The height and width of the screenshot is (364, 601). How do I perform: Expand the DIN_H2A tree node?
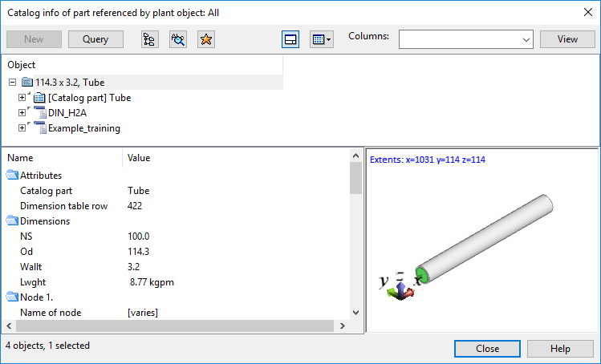click(22, 113)
